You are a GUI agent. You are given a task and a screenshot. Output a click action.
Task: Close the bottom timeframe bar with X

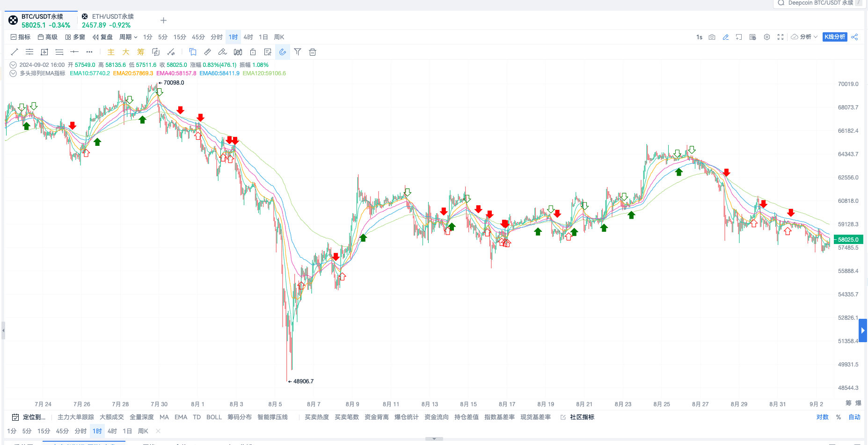pyautogui.click(x=158, y=431)
